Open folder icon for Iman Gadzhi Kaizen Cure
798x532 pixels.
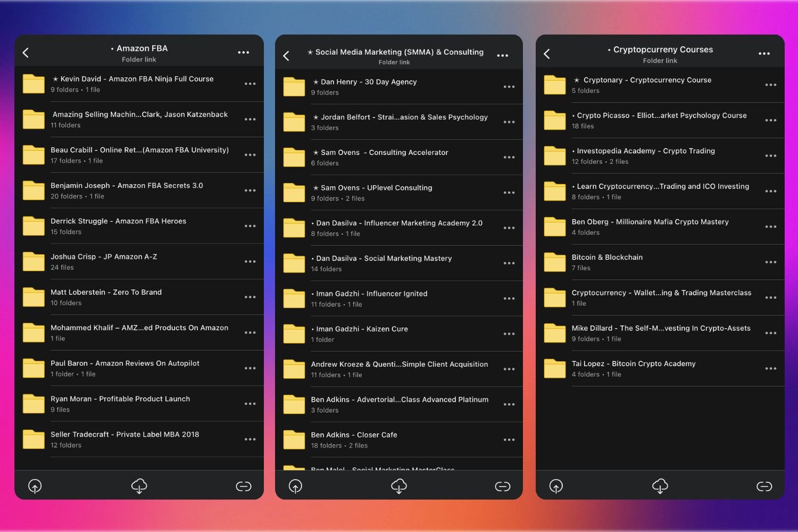coord(294,334)
